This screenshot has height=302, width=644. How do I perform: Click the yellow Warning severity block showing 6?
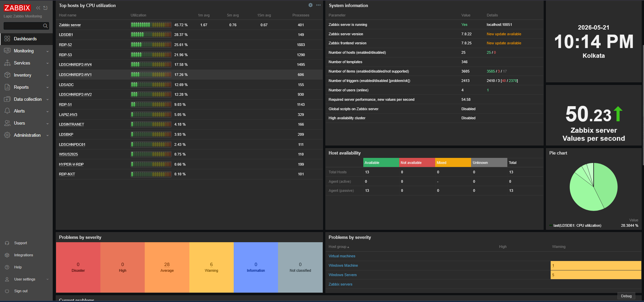[x=212, y=267]
